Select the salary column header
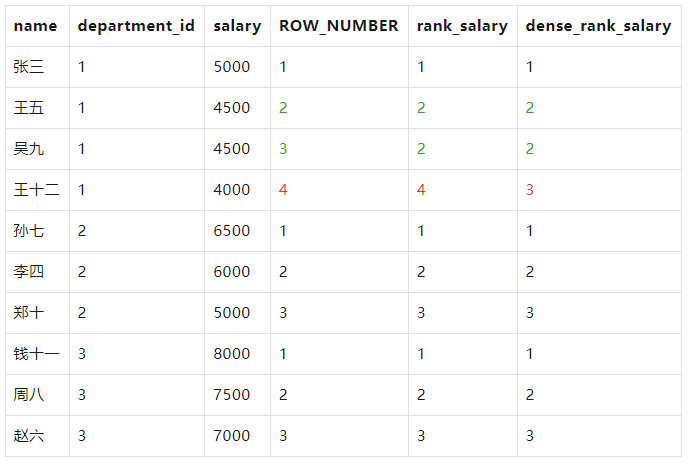The height and width of the screenshot is (466, 690). [x=237, y=26]
